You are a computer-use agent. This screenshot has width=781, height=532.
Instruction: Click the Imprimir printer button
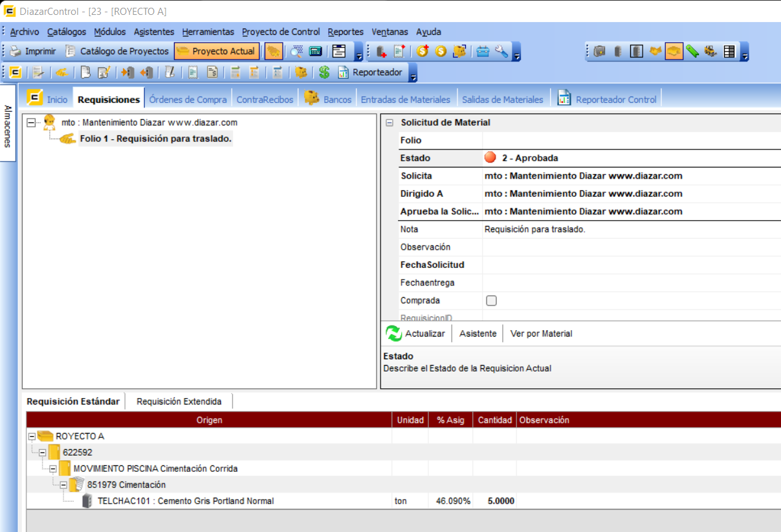click(33, 51)
